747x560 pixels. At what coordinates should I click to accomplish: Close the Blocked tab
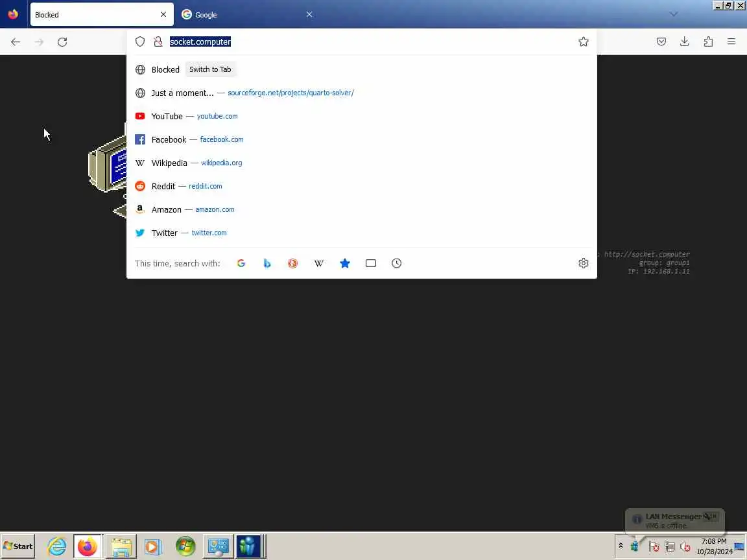[x=163, y=15]
